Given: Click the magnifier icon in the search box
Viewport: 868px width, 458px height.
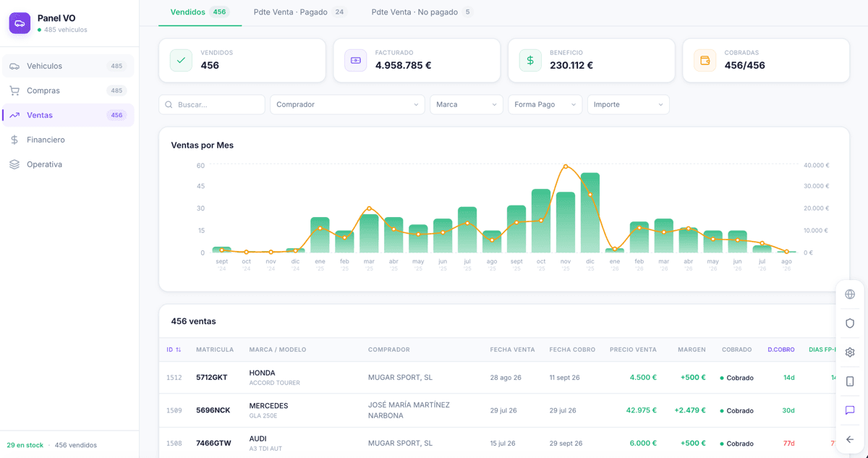Looking at the screenshot, I should (169, 105).
